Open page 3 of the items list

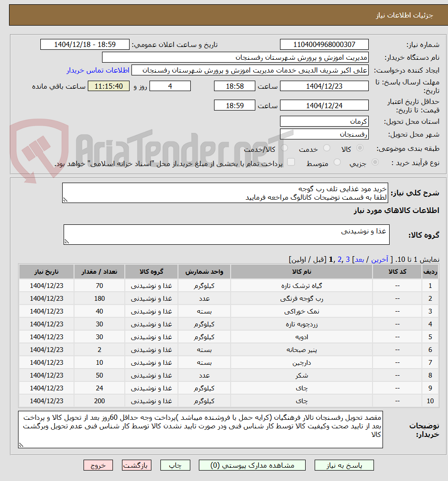point(348,259)
